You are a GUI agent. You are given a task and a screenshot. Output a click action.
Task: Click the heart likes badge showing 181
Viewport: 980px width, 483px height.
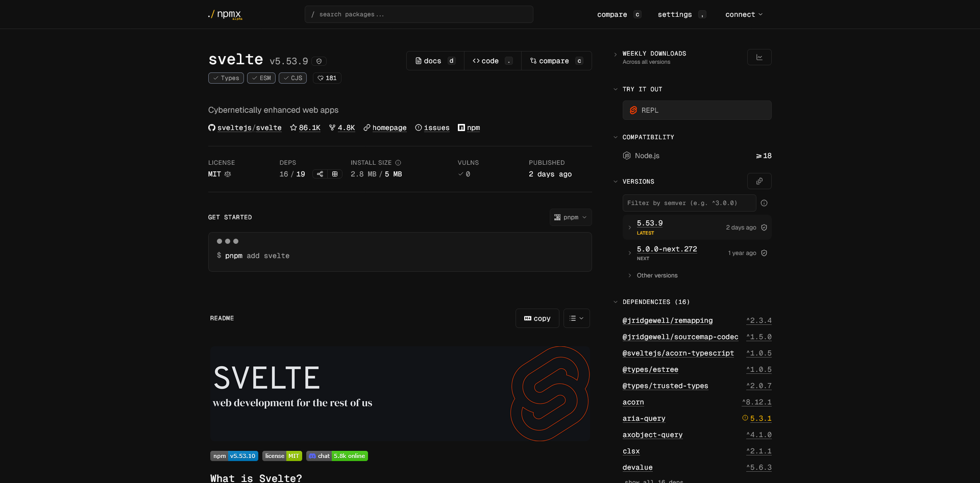coord(327,78)
